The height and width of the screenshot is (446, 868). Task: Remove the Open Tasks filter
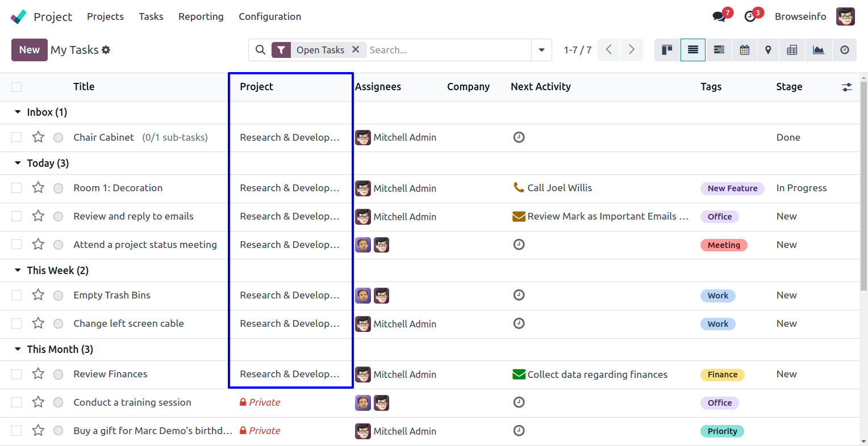356,49
